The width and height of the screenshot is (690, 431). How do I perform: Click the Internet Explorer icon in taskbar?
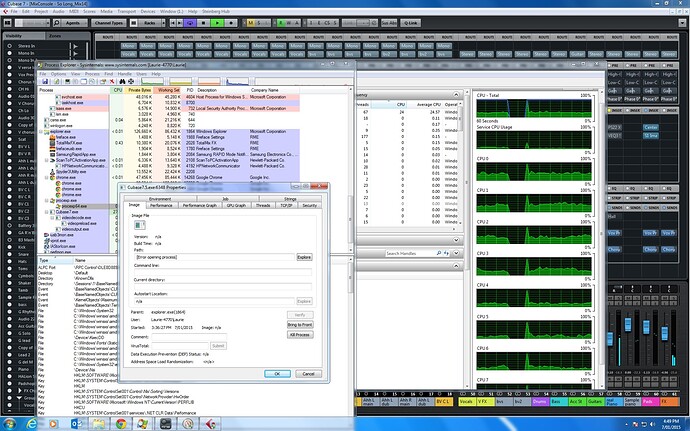click(x=31, y=424)
